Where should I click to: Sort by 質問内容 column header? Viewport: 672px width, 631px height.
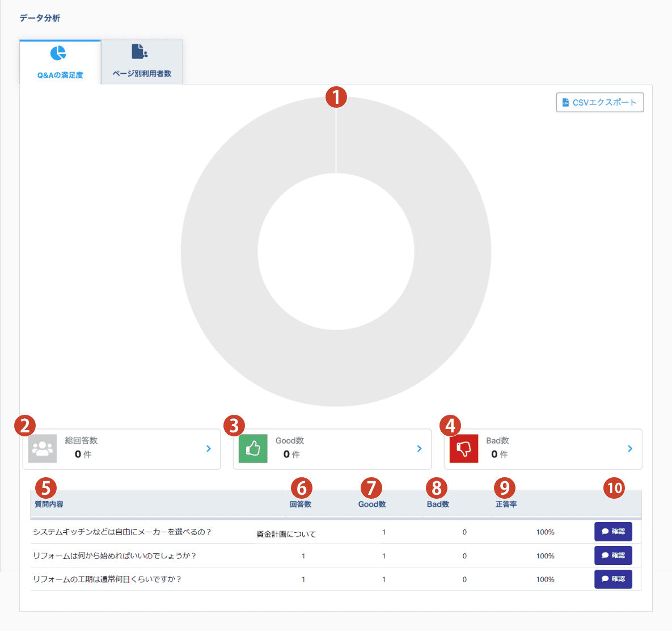tap(49, 504)
